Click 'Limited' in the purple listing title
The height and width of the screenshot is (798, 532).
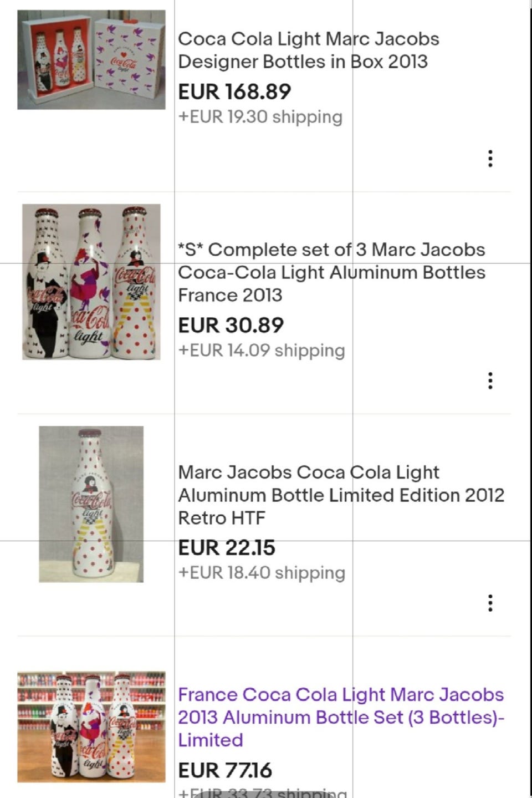(211, 740)
